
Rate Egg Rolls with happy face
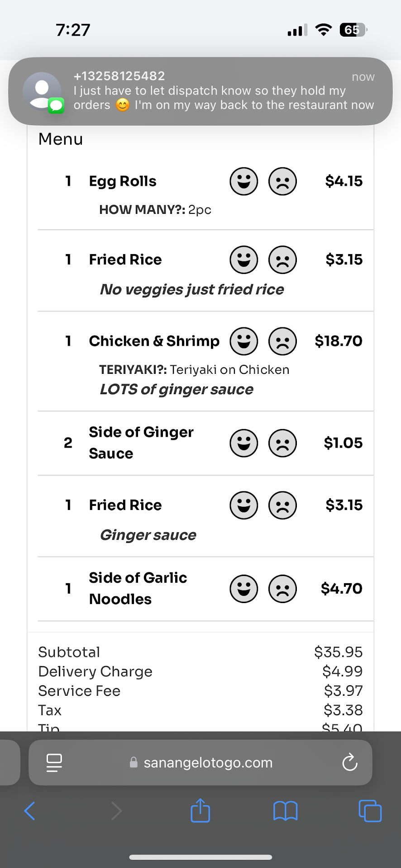pyautogui.click(x=243, y=181)
